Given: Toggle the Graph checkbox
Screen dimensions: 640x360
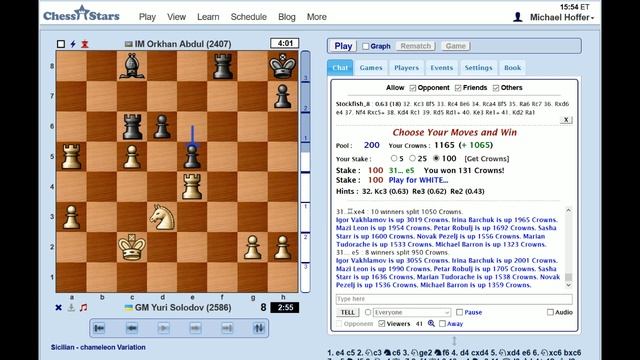Looking at the screenshot, I should click(366, 46).
